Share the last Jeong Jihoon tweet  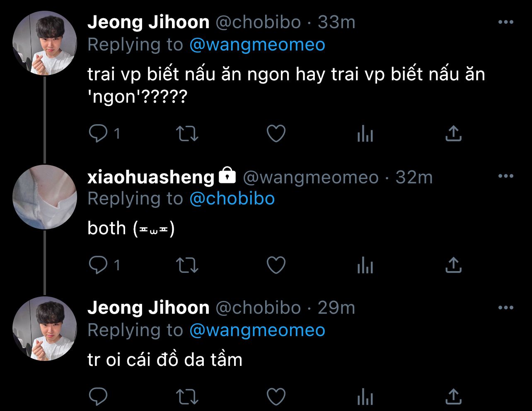[454, 397]
